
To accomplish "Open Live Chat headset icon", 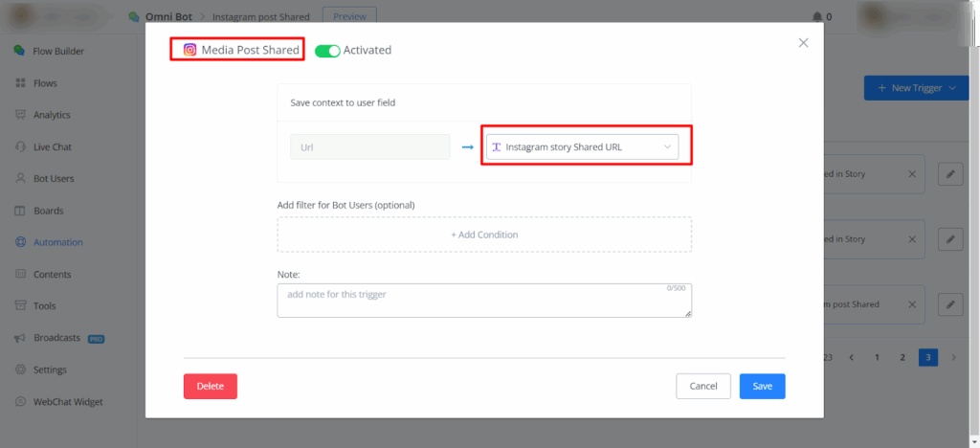I will 20,147.
